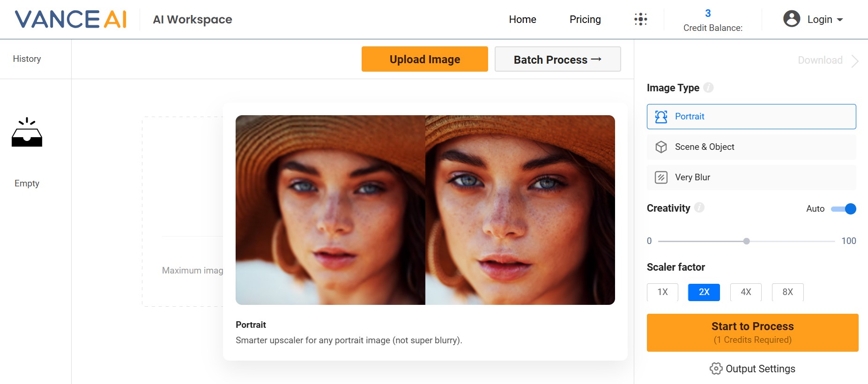Click the Upload Image button

coord(424,59)
